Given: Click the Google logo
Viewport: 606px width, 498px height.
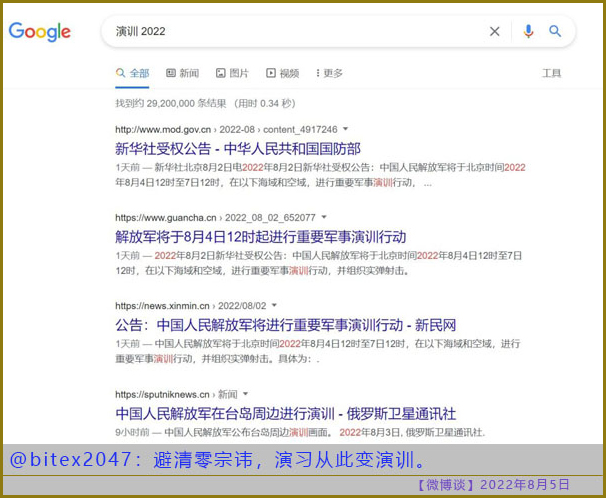Looking at the screenshot, I should pyautogui.click(x=40, y=32).
